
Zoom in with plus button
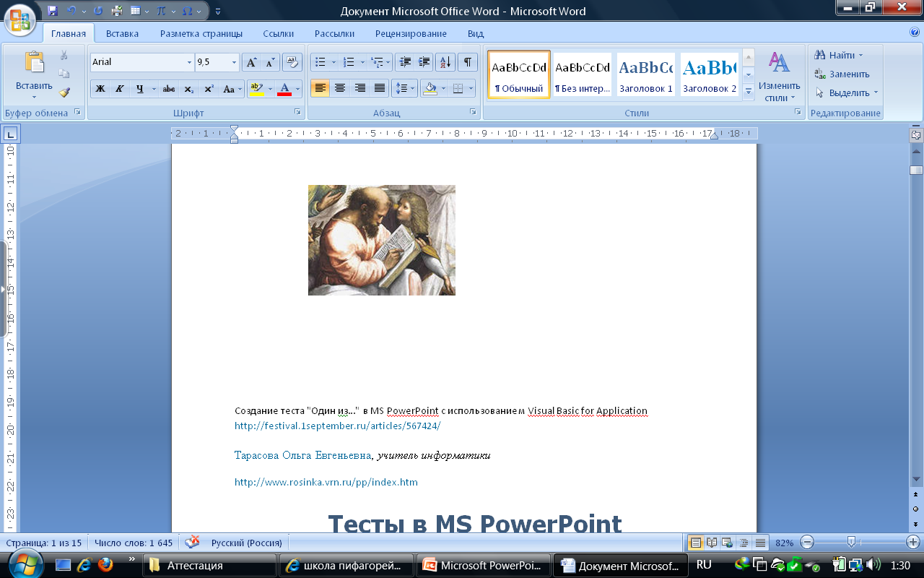(914, 543)
